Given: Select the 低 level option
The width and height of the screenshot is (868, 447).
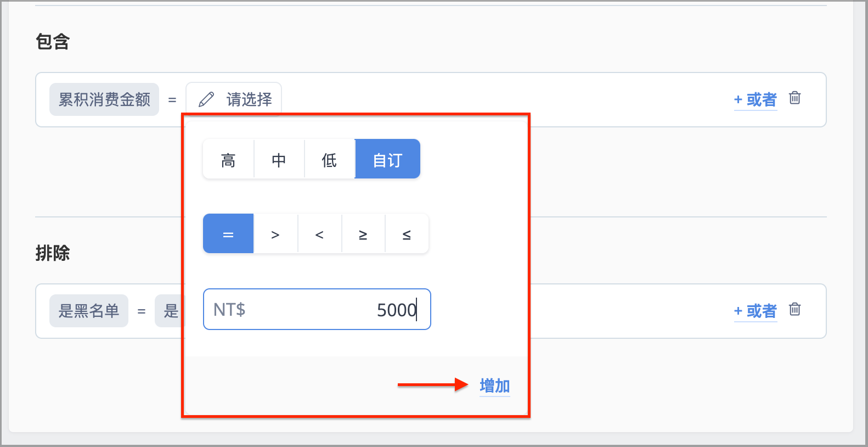Looking at the screenshot, I should pyautogui.click(x=329, y=159).
